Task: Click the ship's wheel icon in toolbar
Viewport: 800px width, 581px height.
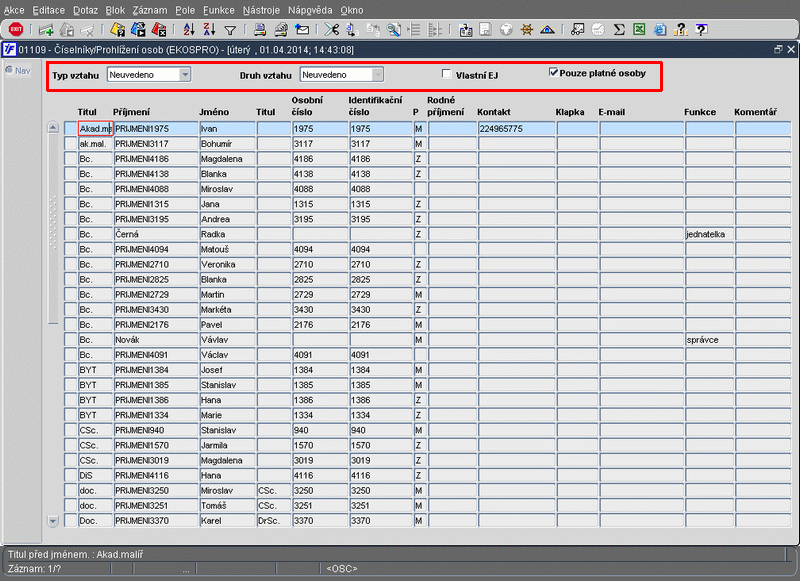Action: [x=526, y=30]
